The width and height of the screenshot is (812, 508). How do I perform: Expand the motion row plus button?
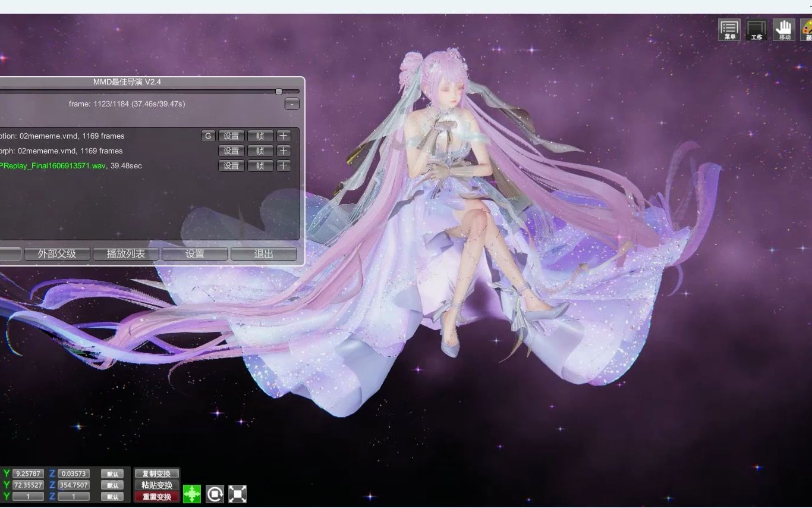pyautogui.click(x=284, y=136)
